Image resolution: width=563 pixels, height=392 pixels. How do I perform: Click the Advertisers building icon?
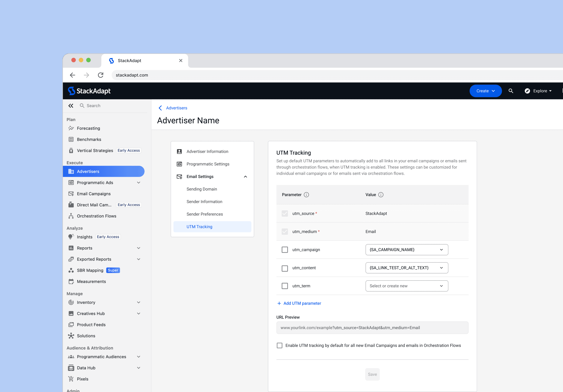click(71, 171)
